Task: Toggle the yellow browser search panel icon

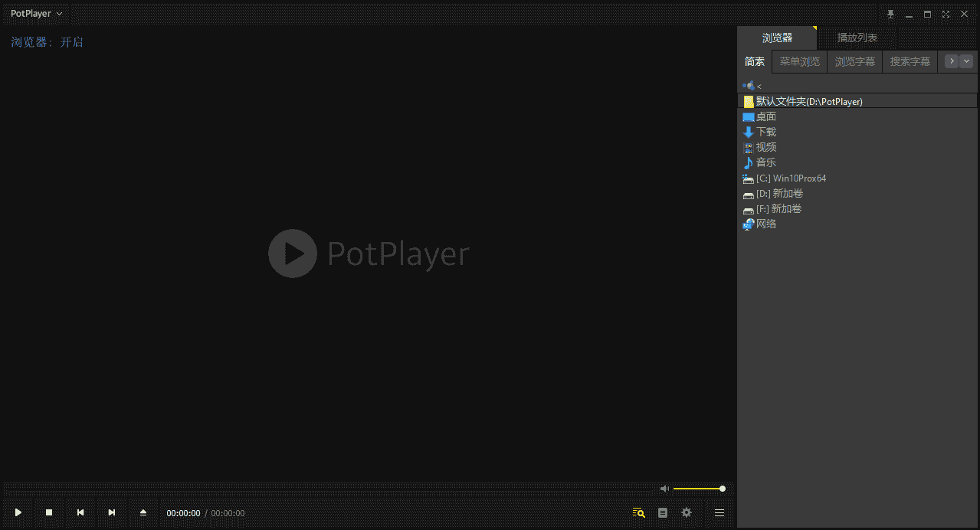Action: click(x=638, y=512)
